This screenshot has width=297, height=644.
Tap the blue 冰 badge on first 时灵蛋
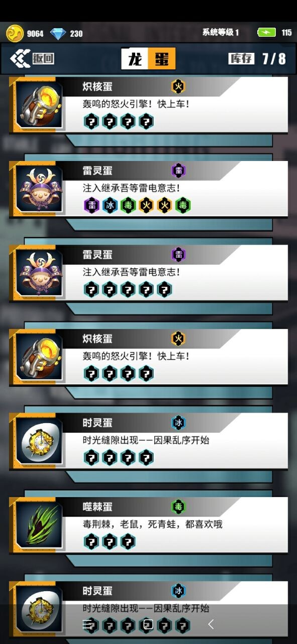(178, 423)
